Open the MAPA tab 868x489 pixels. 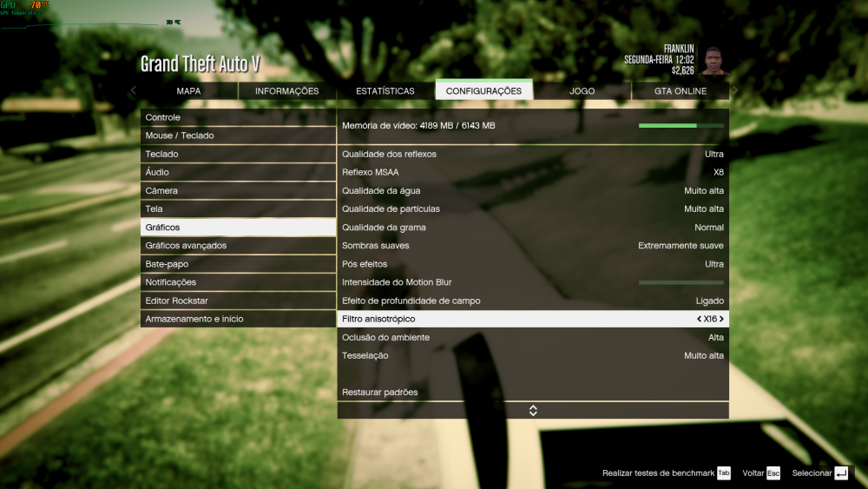tap(188, 91)
